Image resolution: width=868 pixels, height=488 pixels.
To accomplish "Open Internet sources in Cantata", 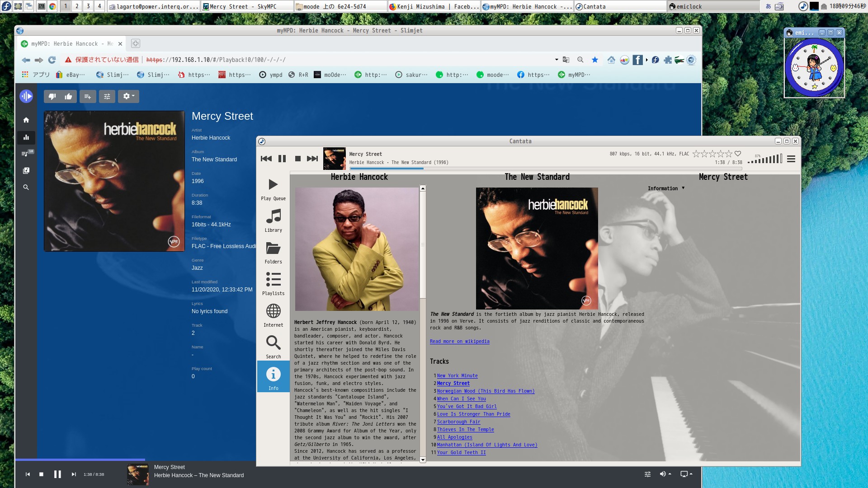I will click(x=273, y=315).
